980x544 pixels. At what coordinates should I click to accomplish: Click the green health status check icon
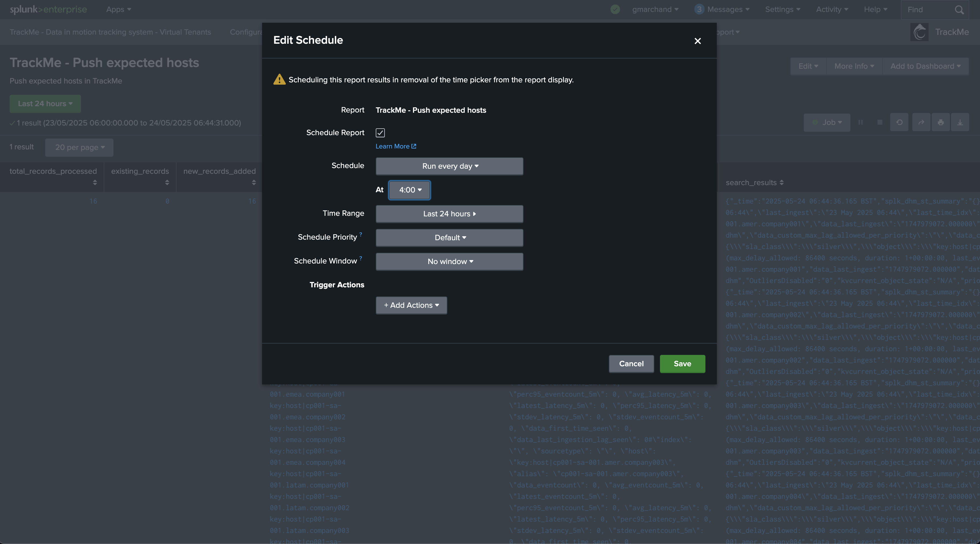pos(615,9)
